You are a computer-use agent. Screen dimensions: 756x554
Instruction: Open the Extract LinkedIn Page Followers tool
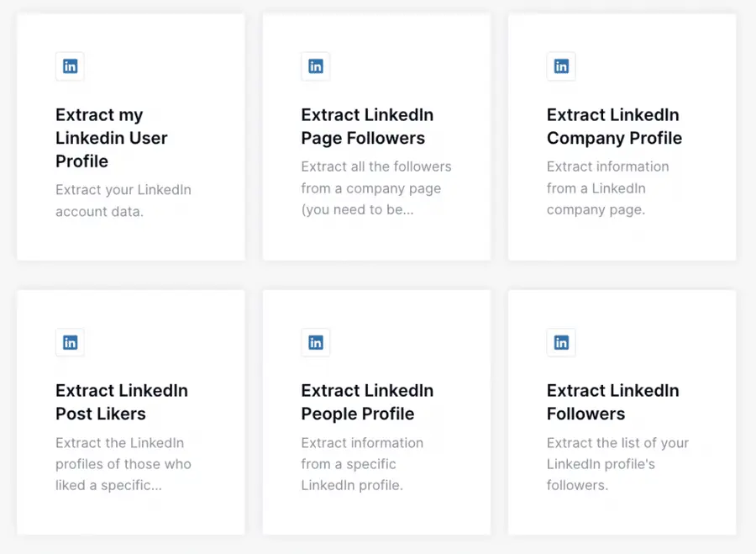click(x=366, y=126)
